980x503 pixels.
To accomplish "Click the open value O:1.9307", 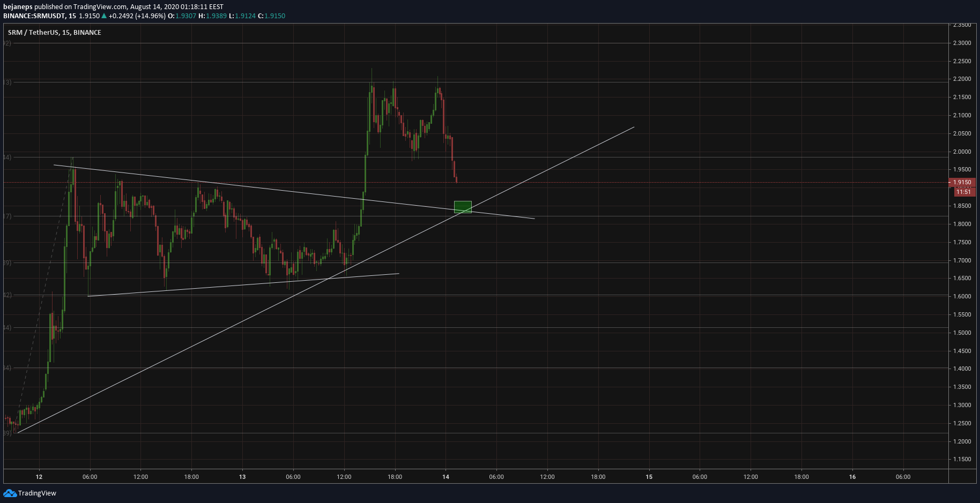I will tap(182, 16).
